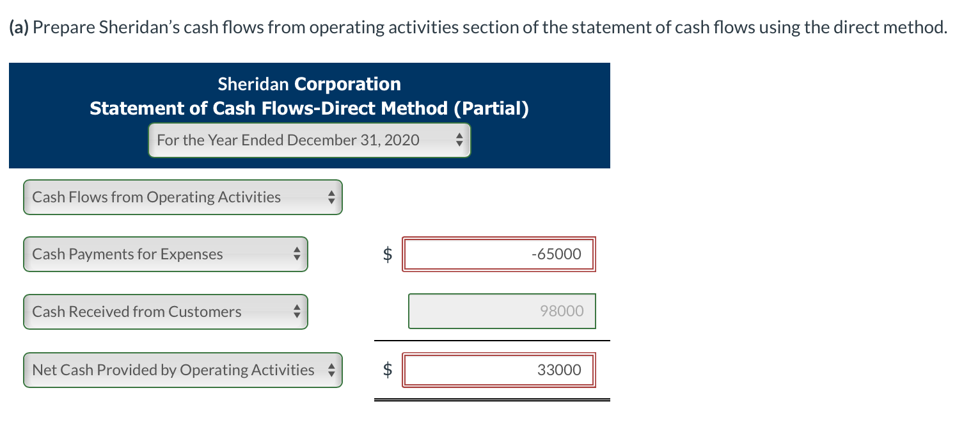Click the spinner arrows on Cash Payments for Expenses
The width and height of the screenshot is (980, 429).
(x=297, y=254)
